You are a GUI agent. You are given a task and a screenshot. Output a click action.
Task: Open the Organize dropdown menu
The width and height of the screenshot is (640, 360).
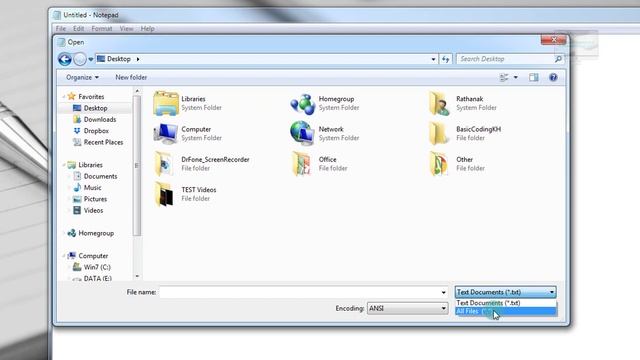click(82, 77)
